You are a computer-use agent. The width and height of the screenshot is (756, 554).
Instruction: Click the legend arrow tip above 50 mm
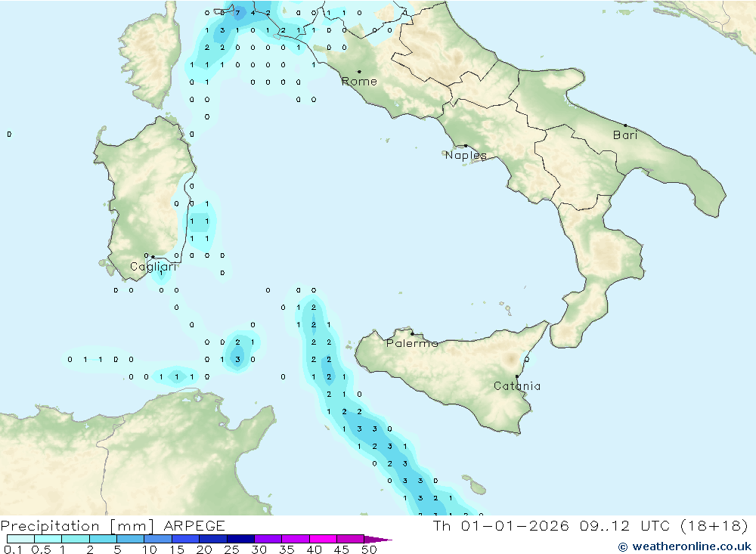pyautogui.click(x=378, y=539)
